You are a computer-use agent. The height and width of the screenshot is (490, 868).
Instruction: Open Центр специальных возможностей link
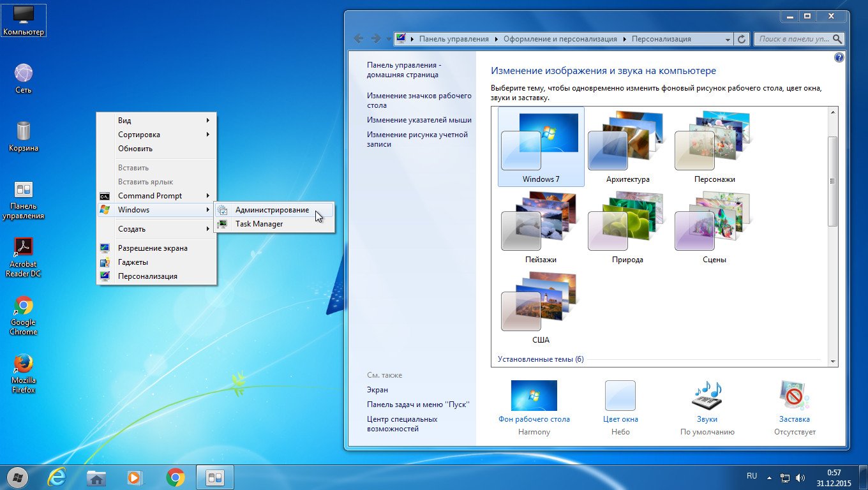402,424
